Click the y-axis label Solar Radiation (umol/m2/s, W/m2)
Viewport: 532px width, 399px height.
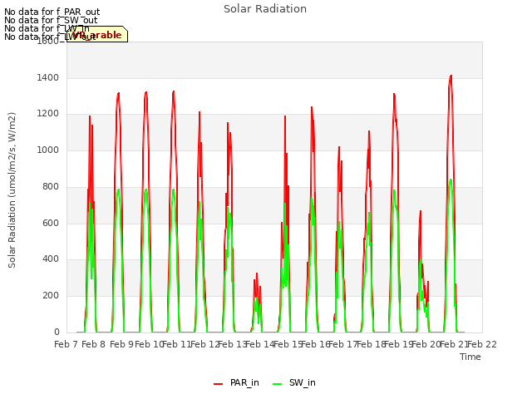coord(12,190)
